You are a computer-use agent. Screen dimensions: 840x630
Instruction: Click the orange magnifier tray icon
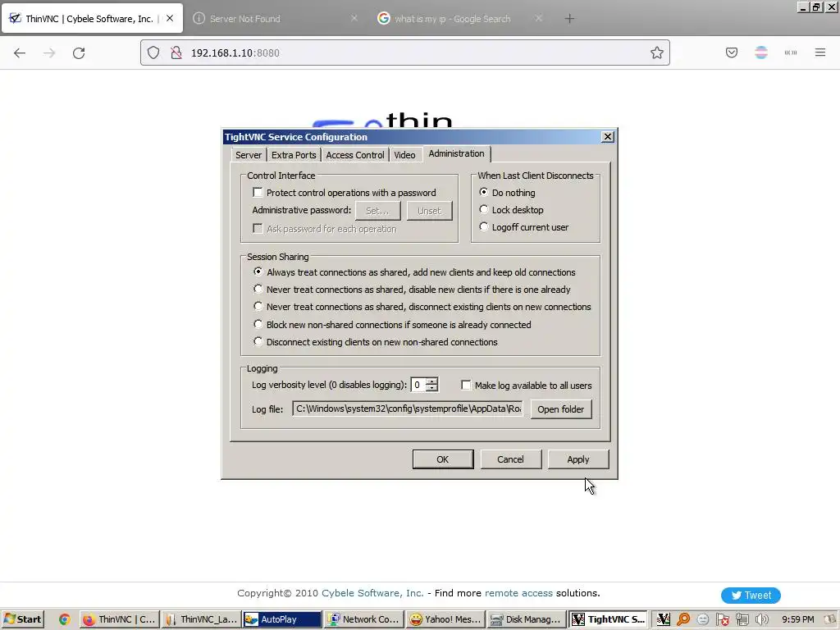click(x=683, y=619)
